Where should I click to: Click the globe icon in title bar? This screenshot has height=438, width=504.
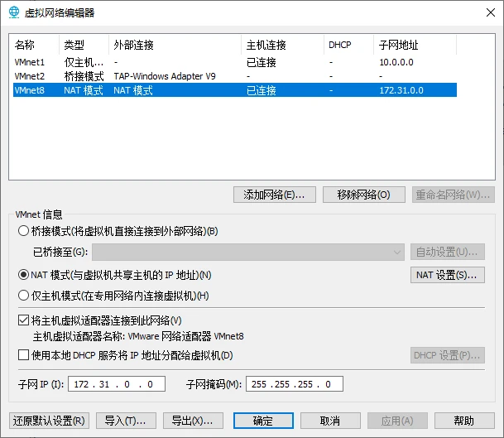pos(14,12)
